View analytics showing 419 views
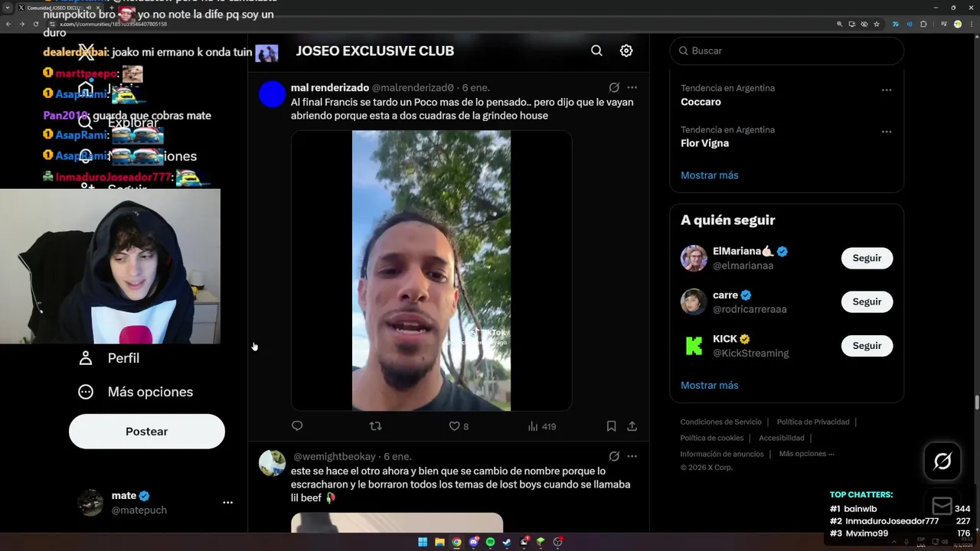Image resolution: width=980 pixels, height=551 pixels. click(x=542, y=426)
